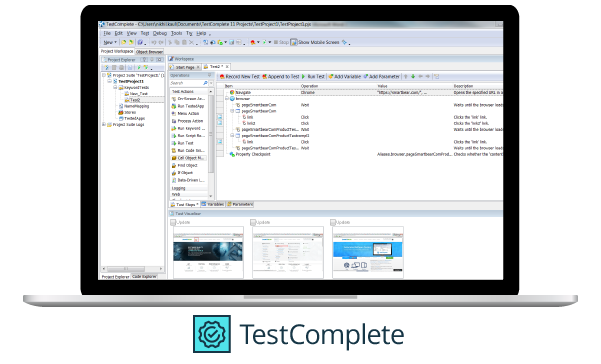601x364 pixels.
Task: Click the Run Code Snippet operation icon
Action: (174, 151)
